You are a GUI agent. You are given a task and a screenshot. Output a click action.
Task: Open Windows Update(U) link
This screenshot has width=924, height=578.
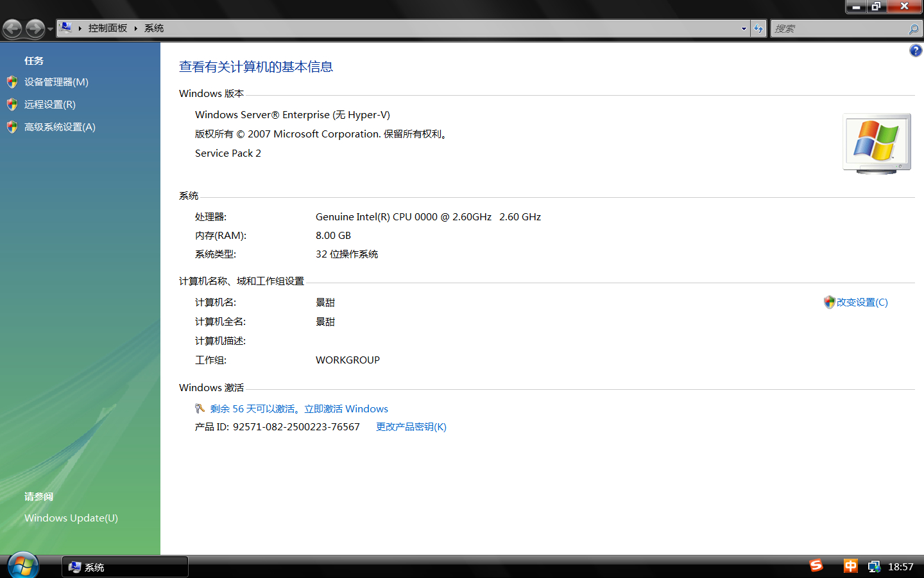click(x=71, y=518)
